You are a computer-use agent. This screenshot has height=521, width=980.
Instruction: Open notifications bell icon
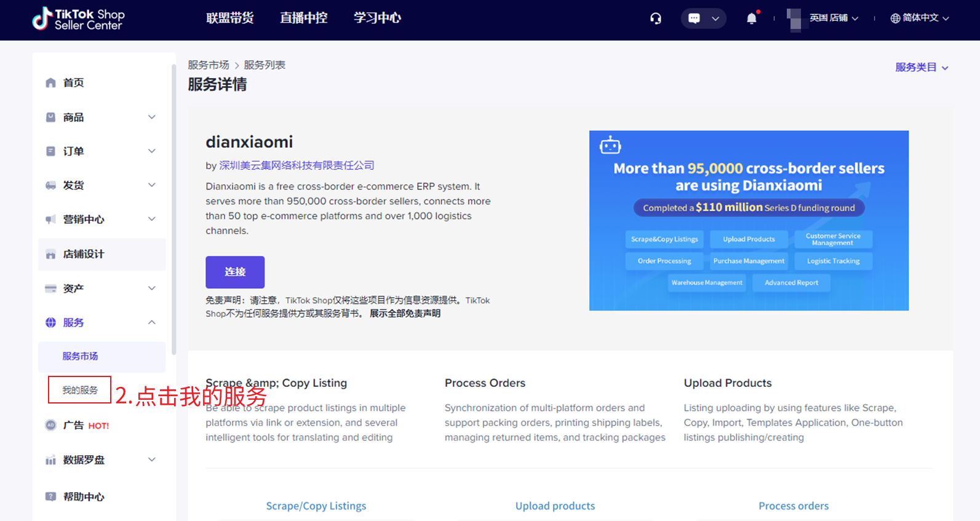(x=752, y=18)
